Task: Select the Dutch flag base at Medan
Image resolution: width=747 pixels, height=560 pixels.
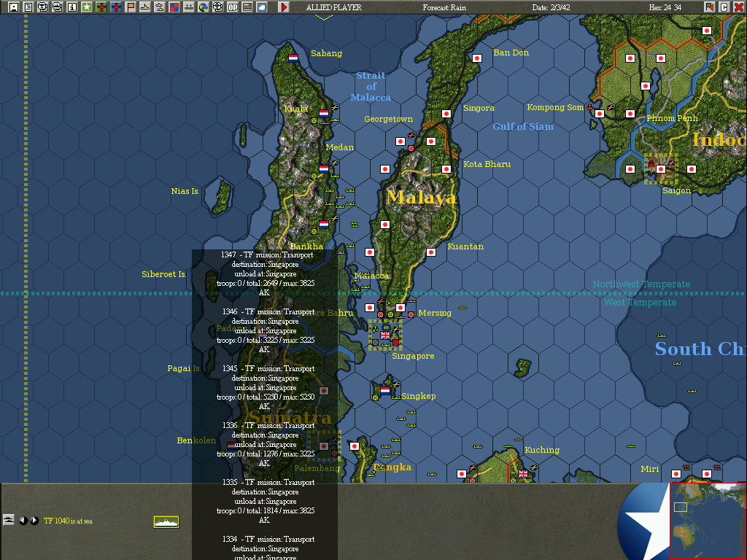Action: [324, 168]
